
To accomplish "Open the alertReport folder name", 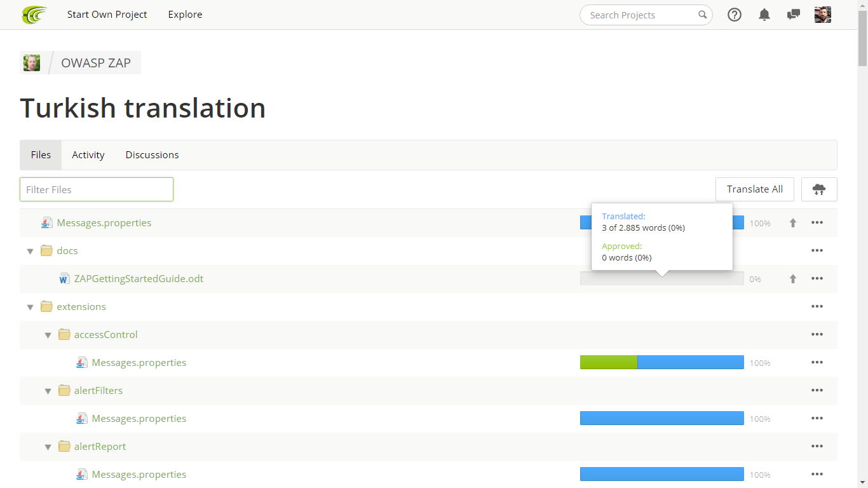I will click(100, 447).
